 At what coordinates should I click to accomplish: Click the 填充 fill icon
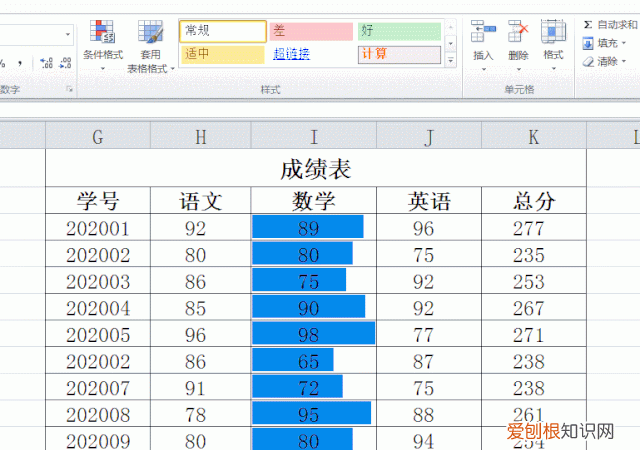coord(588,43)
